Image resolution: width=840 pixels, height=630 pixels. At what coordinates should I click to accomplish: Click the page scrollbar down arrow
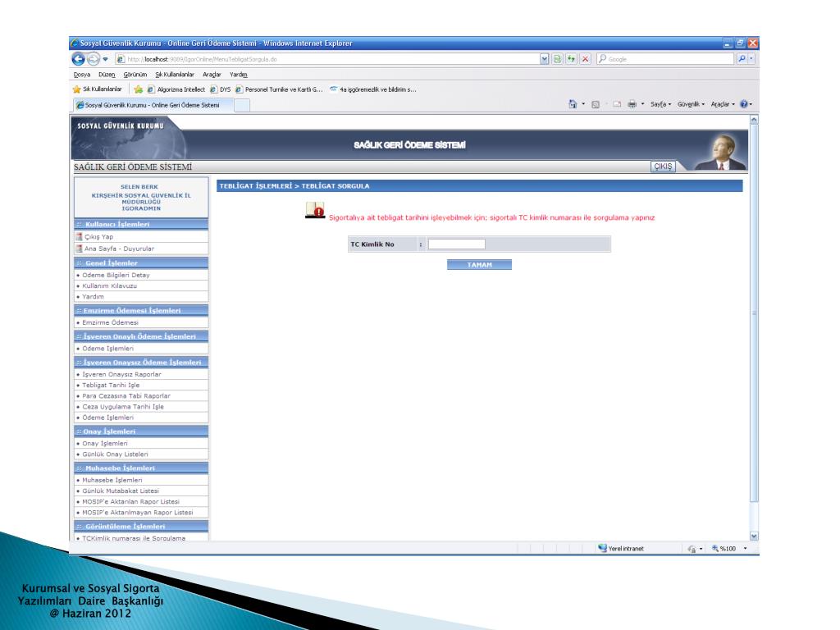pyautogui.click(x=754, y=536)
